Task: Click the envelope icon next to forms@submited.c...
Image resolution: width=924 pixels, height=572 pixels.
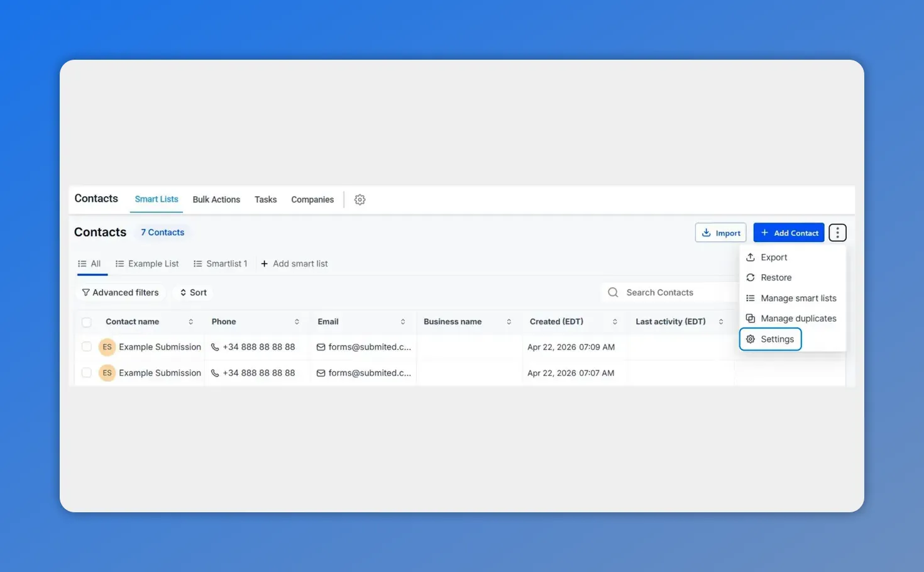Action: 320,346
